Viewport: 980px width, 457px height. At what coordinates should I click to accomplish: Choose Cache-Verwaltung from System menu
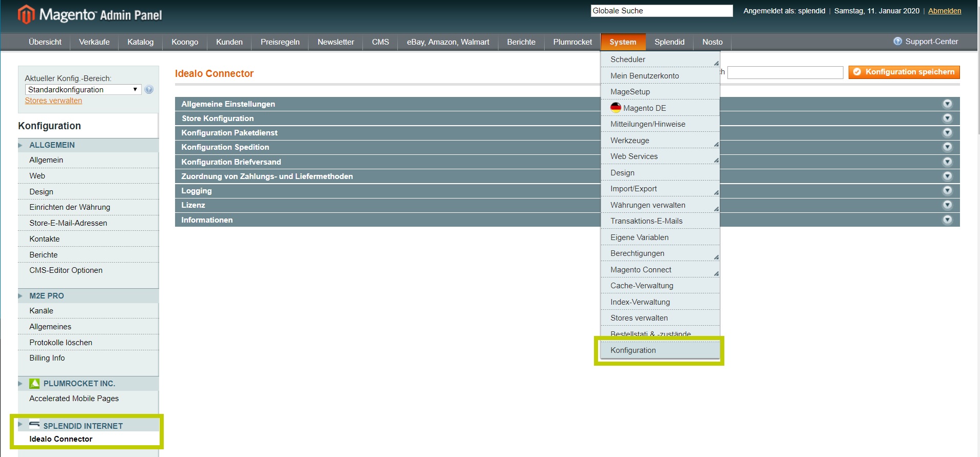point(660,286)
